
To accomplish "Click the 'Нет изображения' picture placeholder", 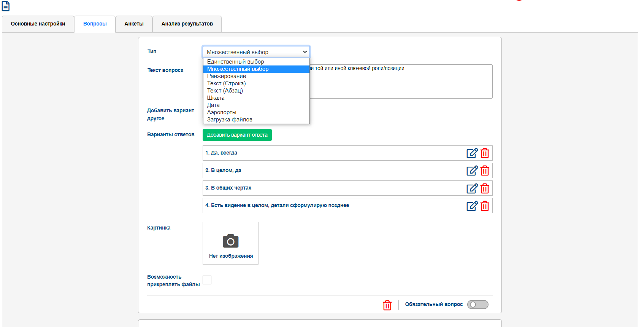I will click(230, 243).
